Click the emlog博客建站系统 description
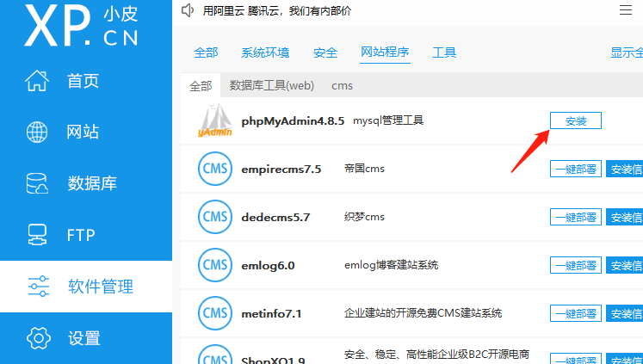The height and width of the screenshot is (364, 643). click(x=391, y=265)
